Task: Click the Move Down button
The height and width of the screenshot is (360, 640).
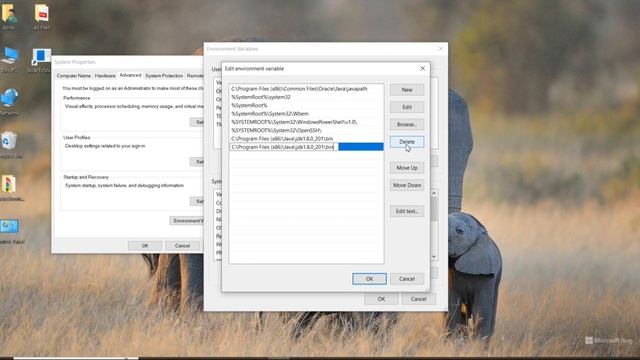Action: coord(407,185)
